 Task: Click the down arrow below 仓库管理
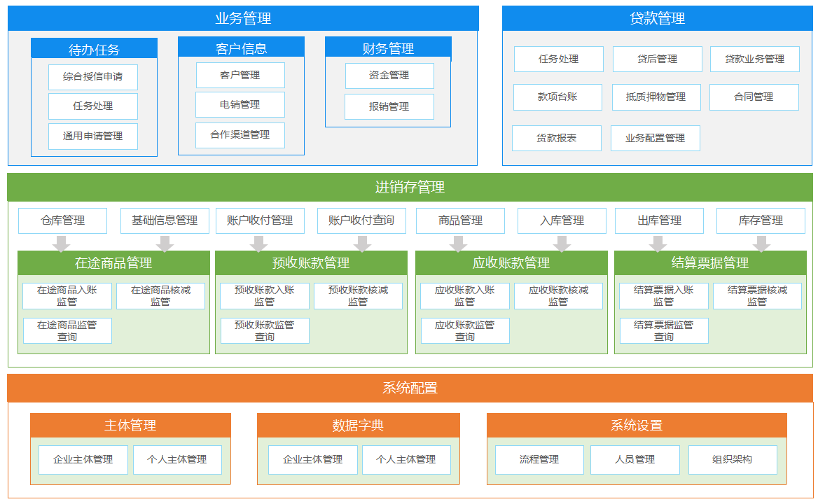tap(62, 244)
